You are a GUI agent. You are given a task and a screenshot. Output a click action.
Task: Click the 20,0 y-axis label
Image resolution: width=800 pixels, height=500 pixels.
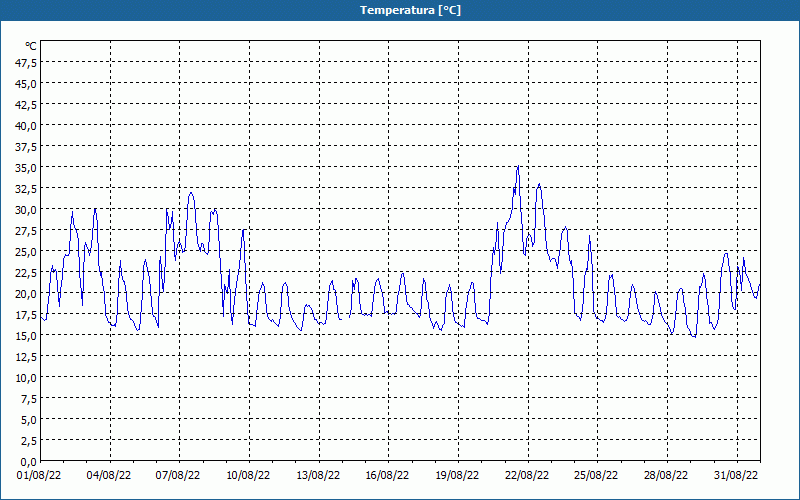click(x=27, y=294)
